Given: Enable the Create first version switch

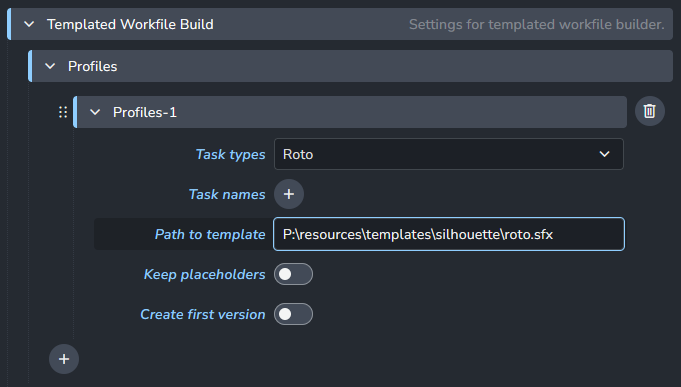Looking at the screenshot, I should 293,314.
